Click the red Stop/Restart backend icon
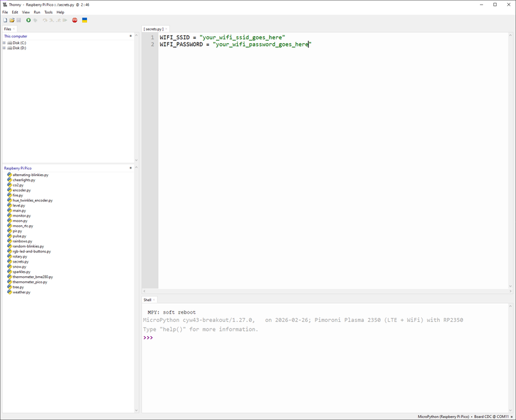The height and width of the screenshot is (420, 516). (75, 20)
